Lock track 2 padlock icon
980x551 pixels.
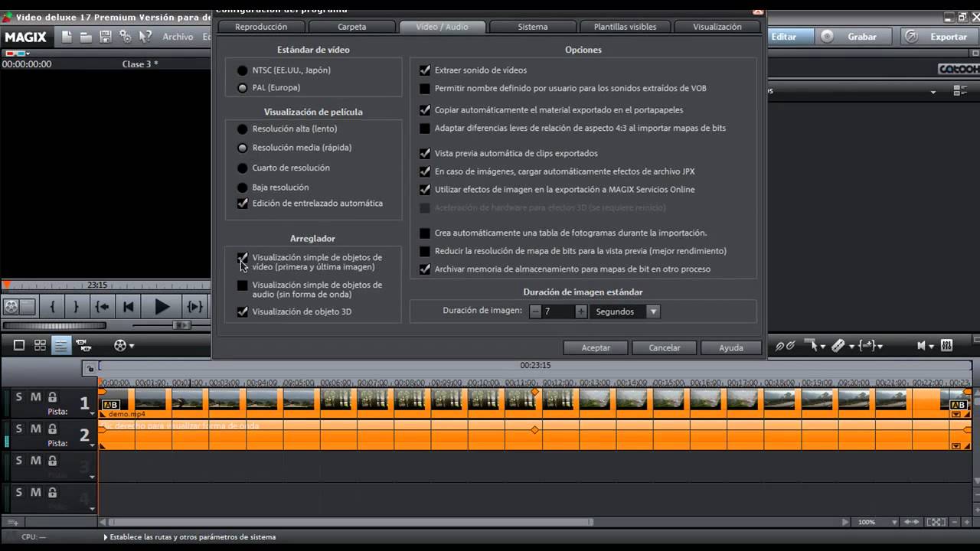point(53,429)
